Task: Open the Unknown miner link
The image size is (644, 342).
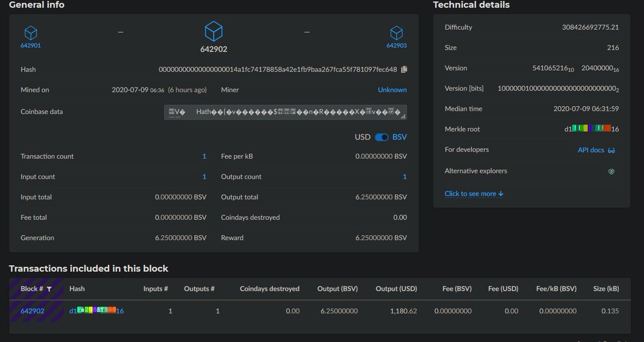Action: 392,90
